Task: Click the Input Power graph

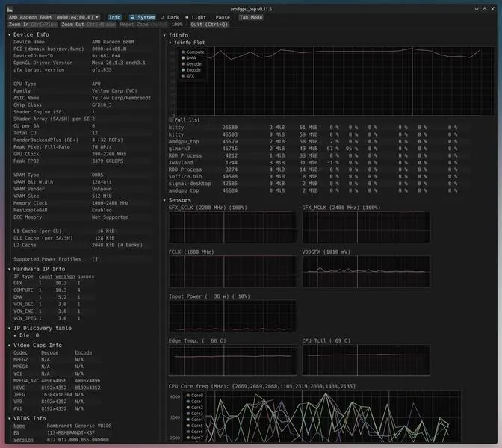Action: pos(232,316)
